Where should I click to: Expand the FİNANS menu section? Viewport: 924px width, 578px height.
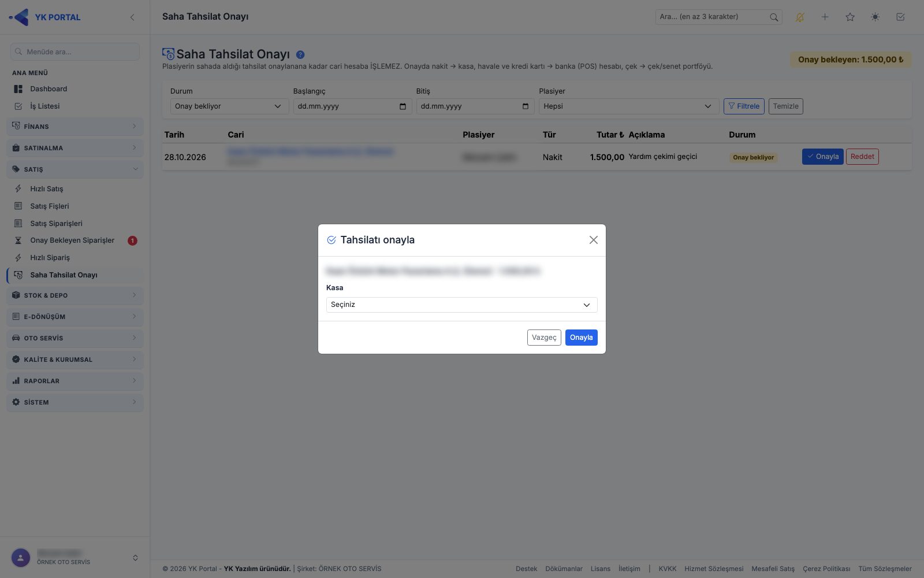[75, 127]
